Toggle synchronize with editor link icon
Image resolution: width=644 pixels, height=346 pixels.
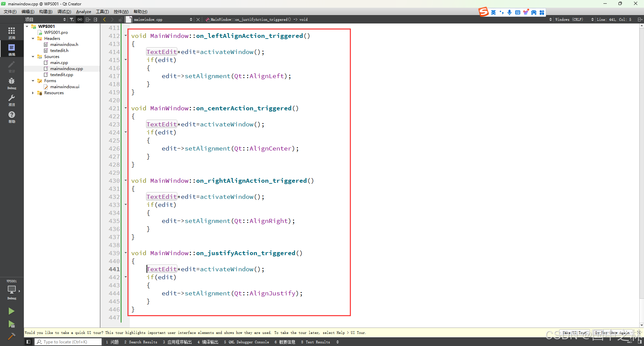coord(80,19)
